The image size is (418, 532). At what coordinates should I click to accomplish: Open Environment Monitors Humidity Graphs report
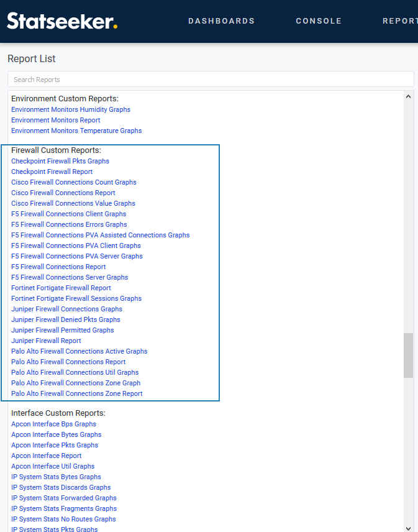71,109
